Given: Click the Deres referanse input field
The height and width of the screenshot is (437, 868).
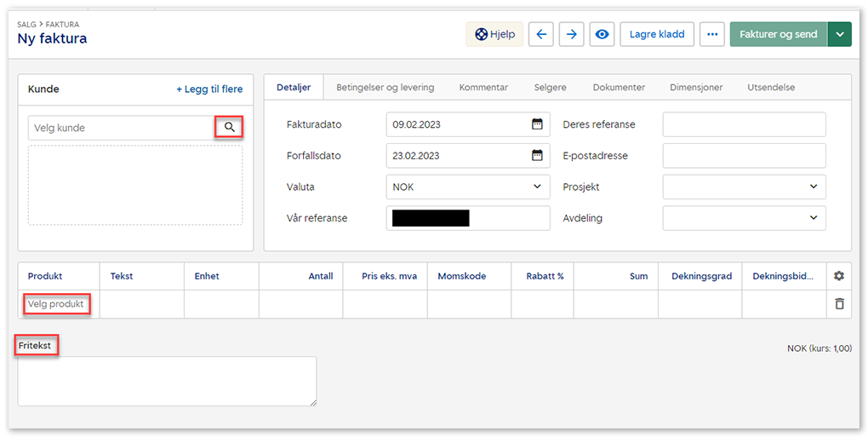Looking at the screenshot, I should [x=744, y=124].
